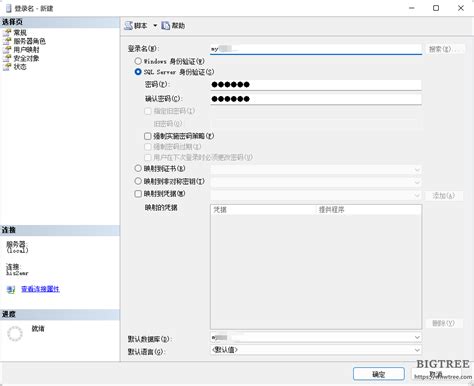Click the 确认密码 confirm password field
Screen dimensions: 474x386
tap(316, 99)
